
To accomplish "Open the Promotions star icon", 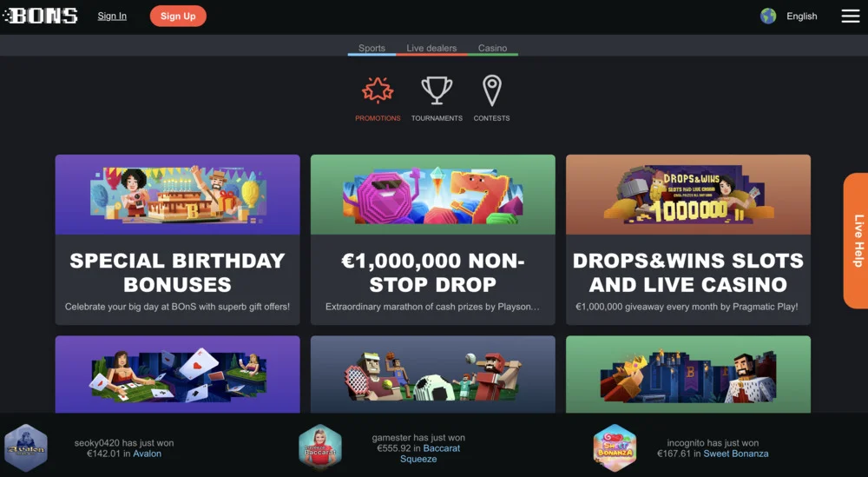I will (x=378, y=90).
